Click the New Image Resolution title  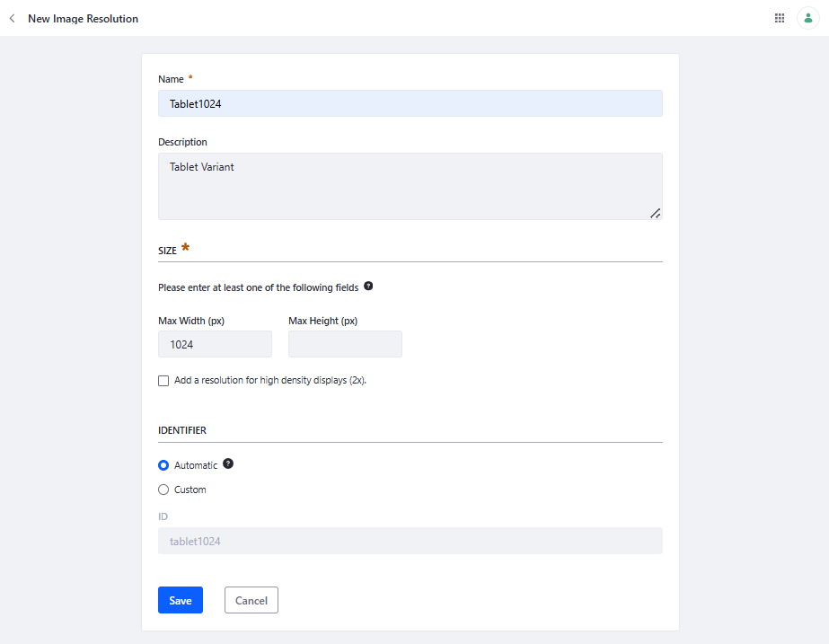[x=83, y=18]
